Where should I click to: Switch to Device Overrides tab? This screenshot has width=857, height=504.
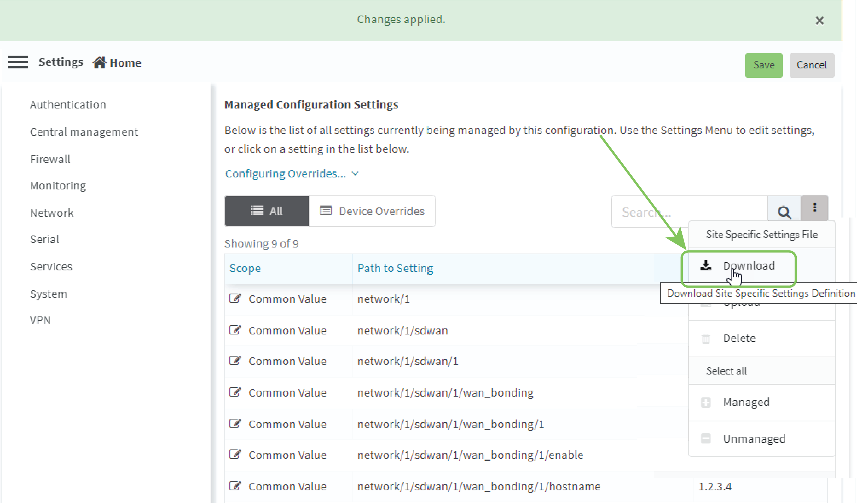(372, 211)
